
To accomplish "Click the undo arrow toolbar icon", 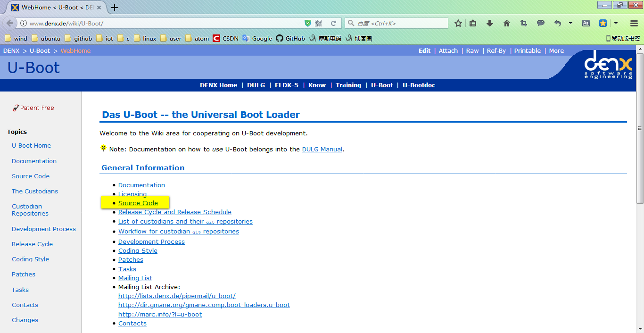I will coord(558,23).
